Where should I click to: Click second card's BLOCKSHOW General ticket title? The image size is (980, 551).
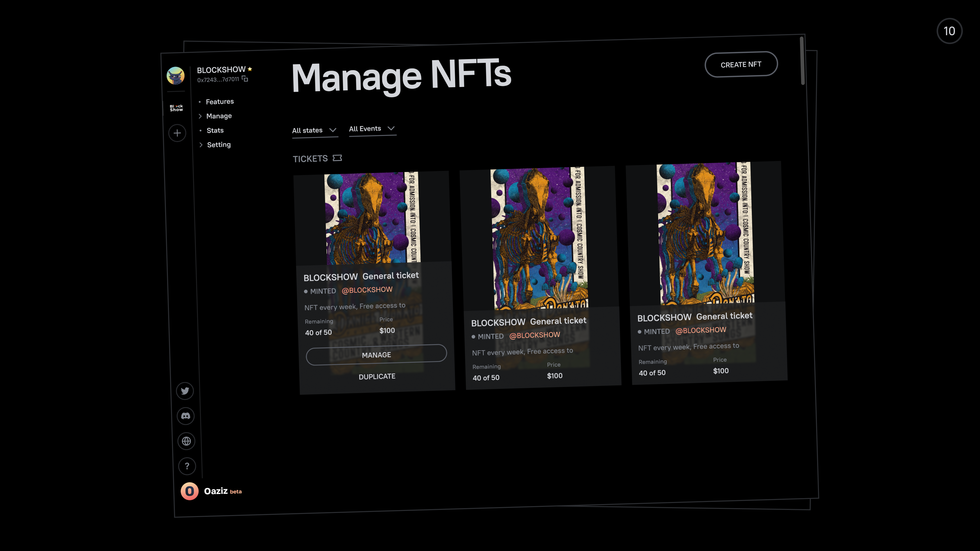pyautogui.click(x=529, y=322)
